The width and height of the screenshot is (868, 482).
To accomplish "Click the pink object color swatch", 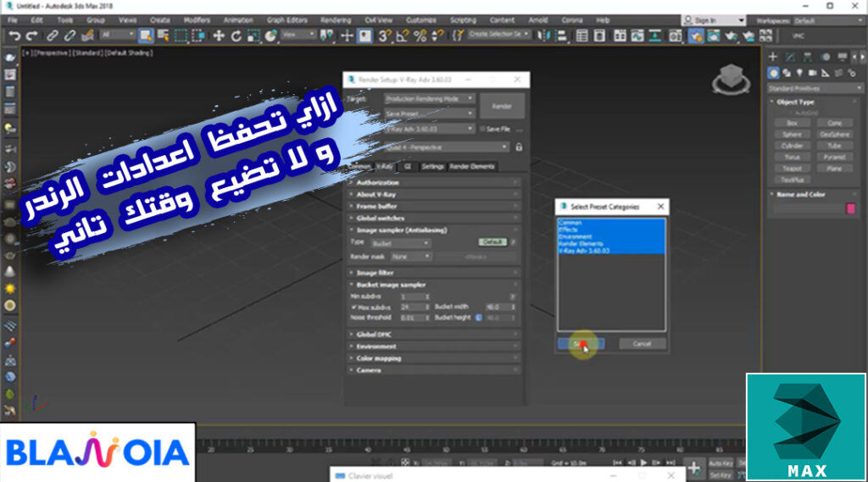I will tap(851, 208).
